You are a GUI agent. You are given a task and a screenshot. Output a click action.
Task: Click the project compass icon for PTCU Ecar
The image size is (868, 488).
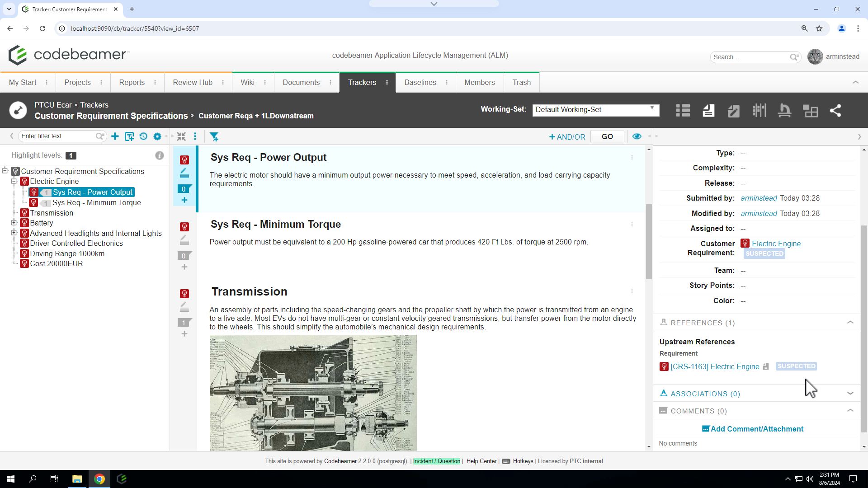tap(18, 110)
